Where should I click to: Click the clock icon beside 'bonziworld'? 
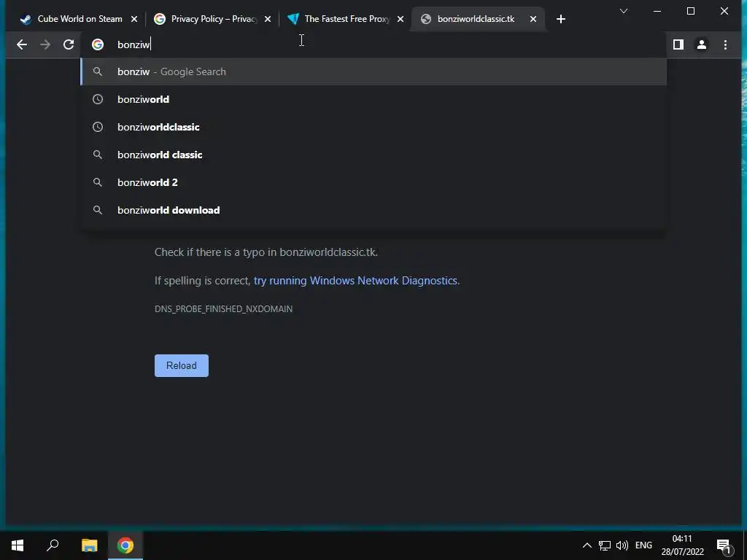pyautogui.click(x=98, y=99)
